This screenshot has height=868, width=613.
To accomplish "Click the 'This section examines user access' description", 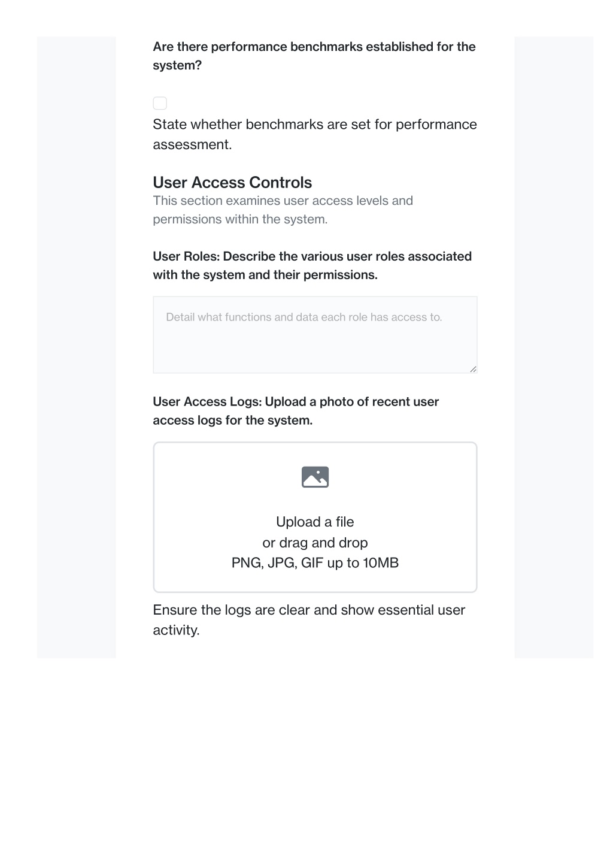I will click(283, 210).
